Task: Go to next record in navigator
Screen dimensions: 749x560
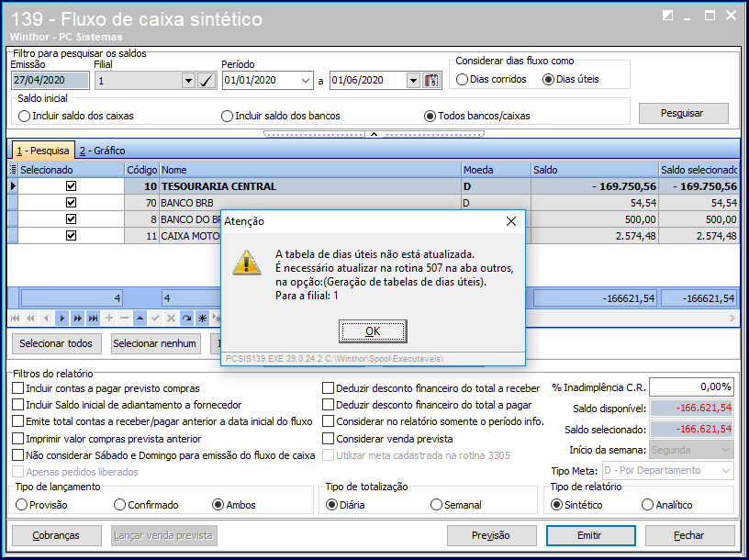Action: pyautogui.click(x=62, y=319)
